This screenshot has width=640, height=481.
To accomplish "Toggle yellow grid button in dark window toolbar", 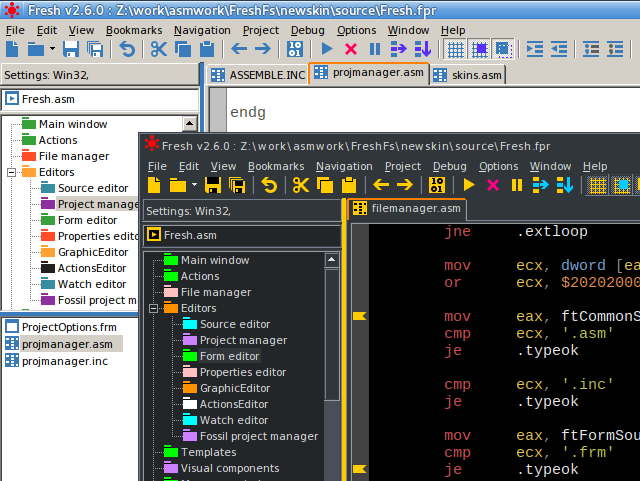I will pyautogui.click(x=598, y=186).
